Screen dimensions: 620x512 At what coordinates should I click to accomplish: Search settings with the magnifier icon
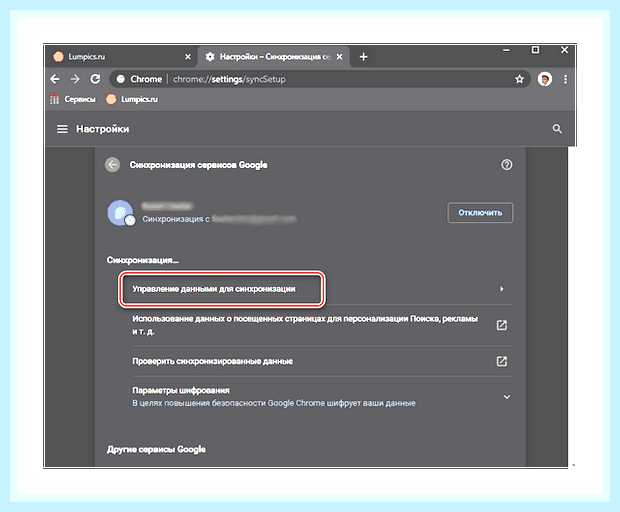pos(557,129)
